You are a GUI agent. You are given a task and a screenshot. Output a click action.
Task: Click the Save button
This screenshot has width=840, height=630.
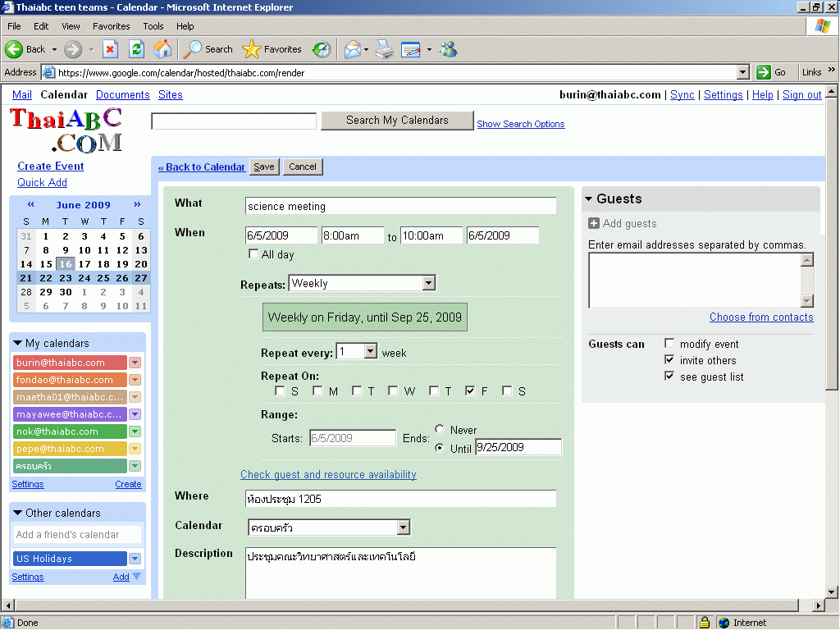tap(264, 167)
